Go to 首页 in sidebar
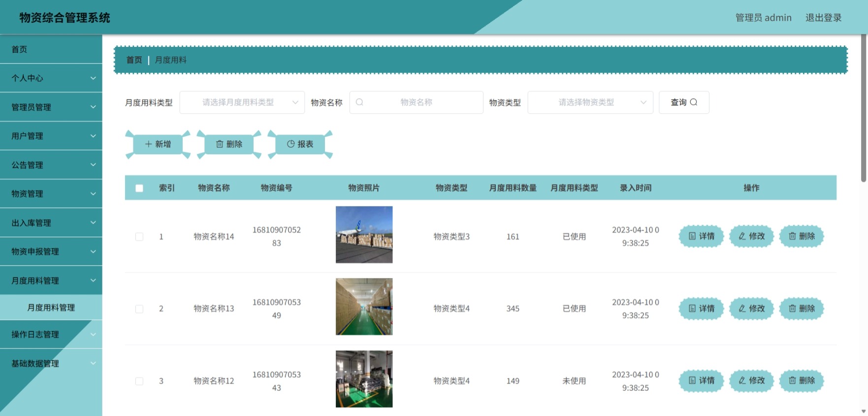This screenshot has height=416, width=868. [x=51, y=49]
